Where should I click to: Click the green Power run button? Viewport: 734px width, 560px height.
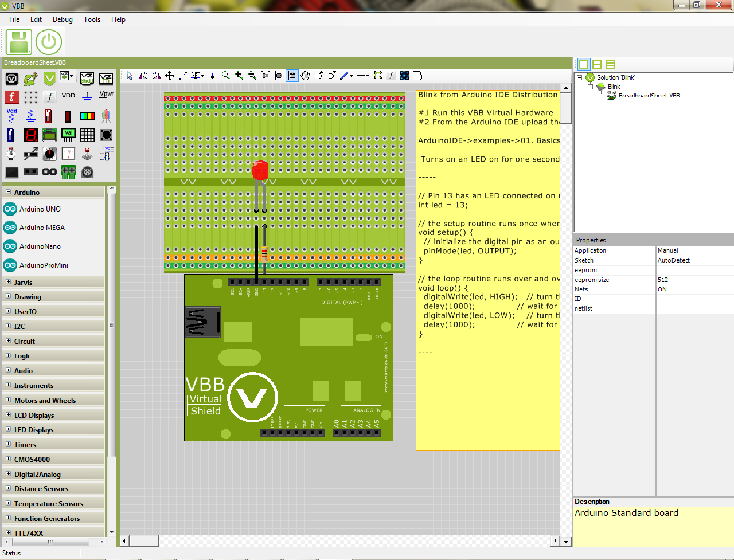[x=49, y=42]
